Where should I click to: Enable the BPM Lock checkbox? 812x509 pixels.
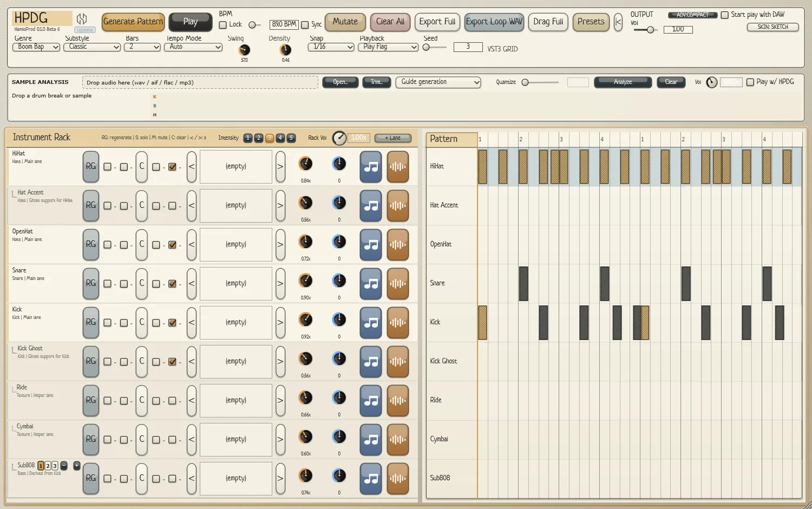222,25
